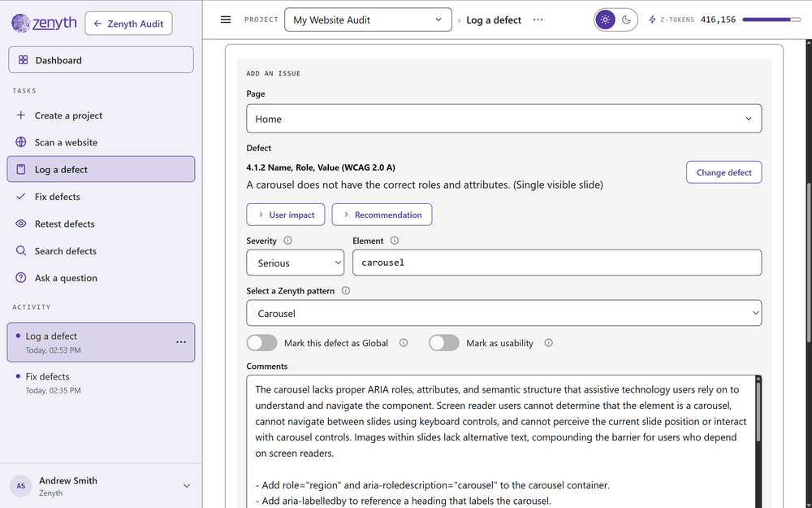Click the globe icon beside Scan a website
Image resolution: width=812 pixels, height=508 pixels.
point(21,142)
